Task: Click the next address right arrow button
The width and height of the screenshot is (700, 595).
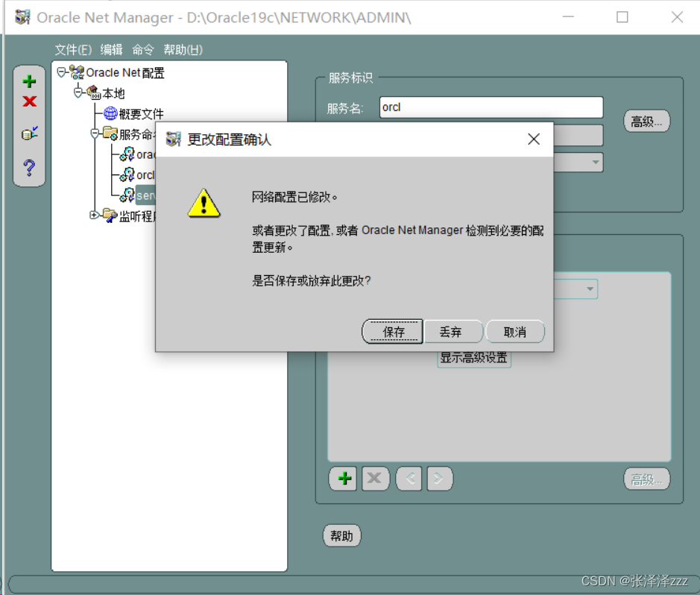Action: pos(440,479)
